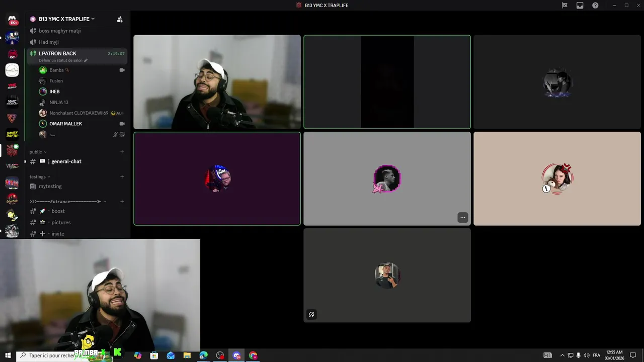The height and width of the screenshot is (362, 644).
Task: Click the muted camera icon on bottom tile
Action: pyautogui.click(x=311, y=315)
